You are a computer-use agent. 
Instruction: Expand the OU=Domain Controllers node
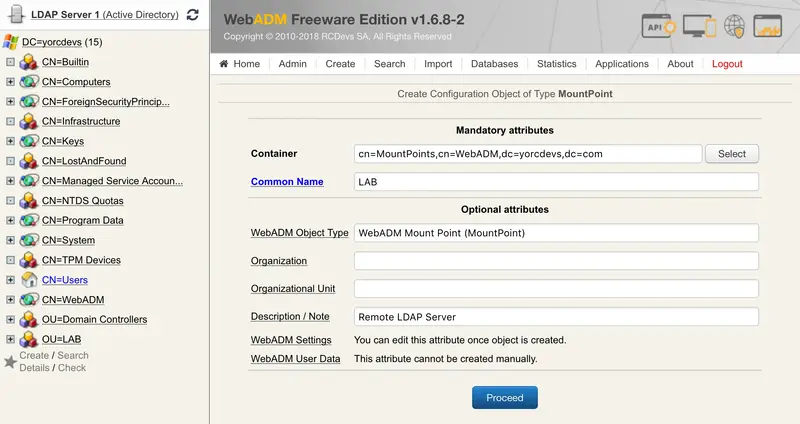point(10,319)
